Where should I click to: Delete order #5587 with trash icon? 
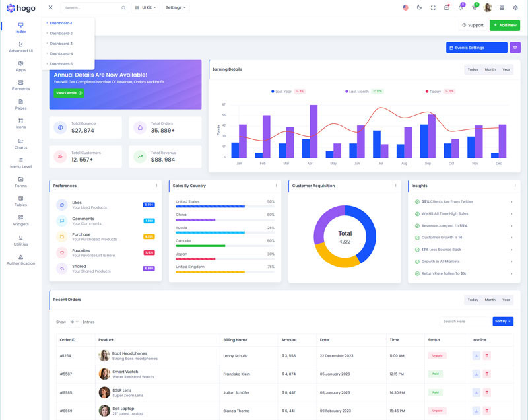click(487, 374)
